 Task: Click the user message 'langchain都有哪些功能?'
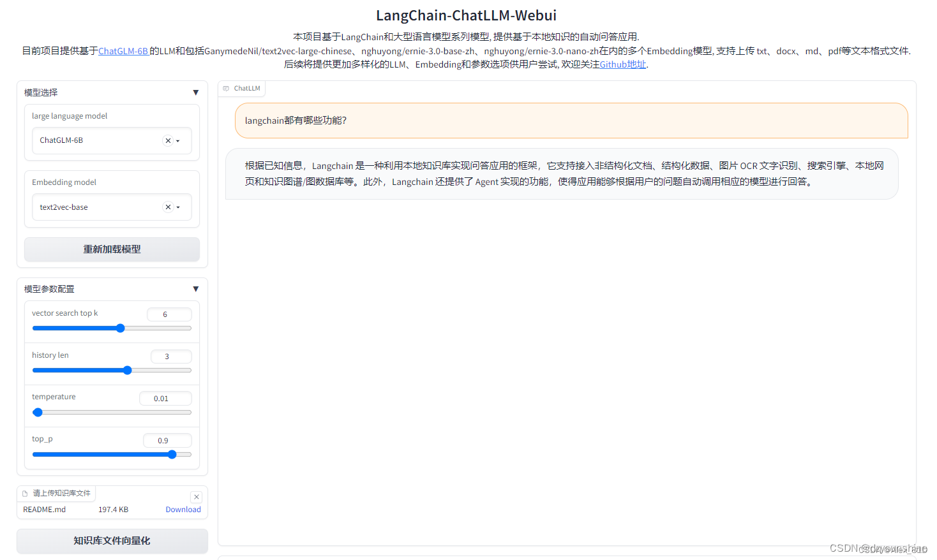[x=571, y=121]
